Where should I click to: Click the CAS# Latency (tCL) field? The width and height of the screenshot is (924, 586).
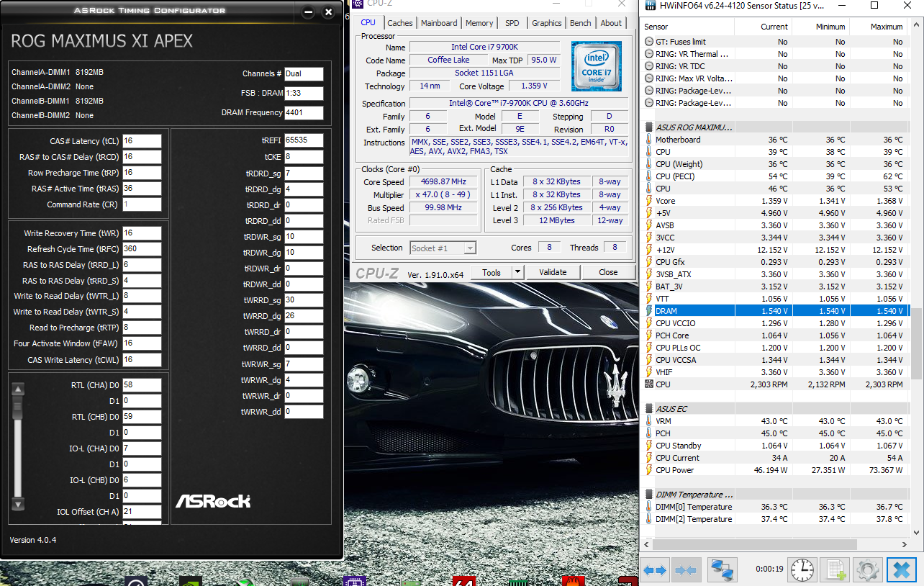pos(142,140)
